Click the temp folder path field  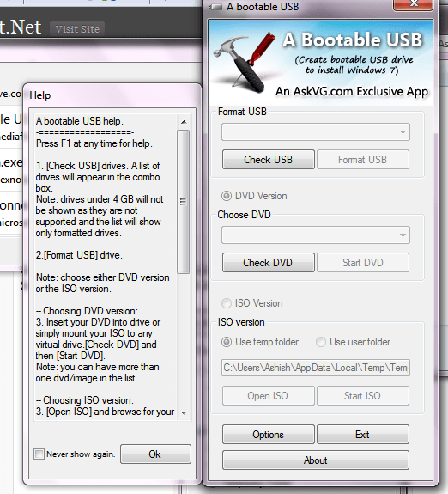(316, 368)
